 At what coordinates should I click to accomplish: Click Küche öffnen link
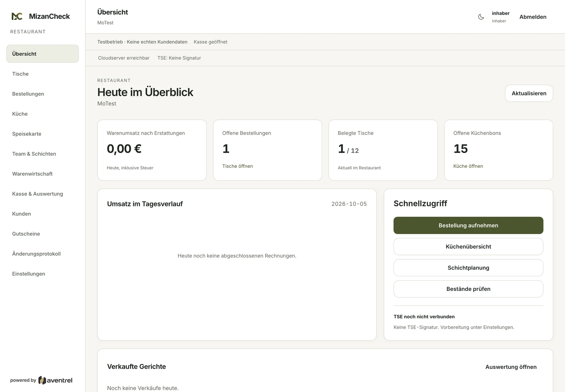468,166
